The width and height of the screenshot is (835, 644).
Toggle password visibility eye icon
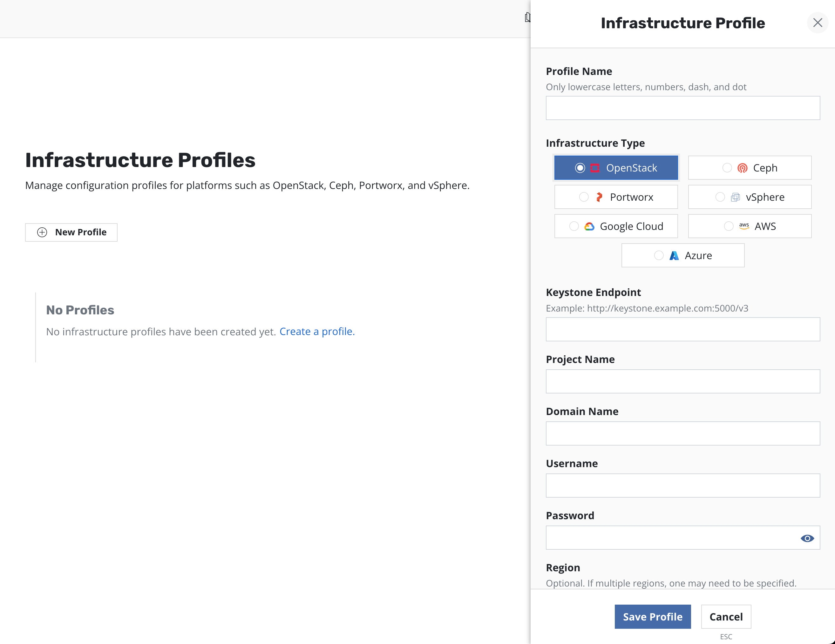pyautogui.click(x=807, y=538)
